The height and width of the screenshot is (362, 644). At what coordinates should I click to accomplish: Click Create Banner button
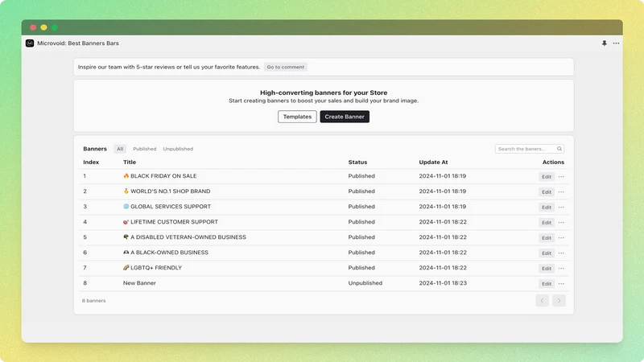tap(345, 117)
